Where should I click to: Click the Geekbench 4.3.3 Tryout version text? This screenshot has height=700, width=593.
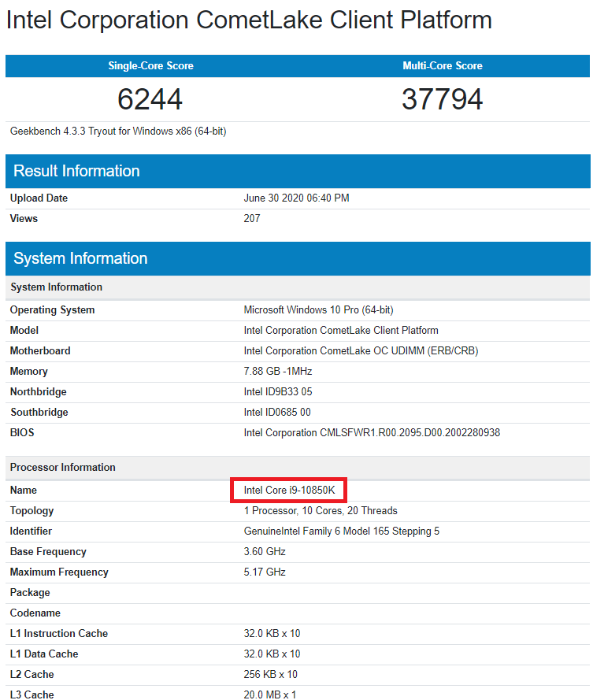118,131
